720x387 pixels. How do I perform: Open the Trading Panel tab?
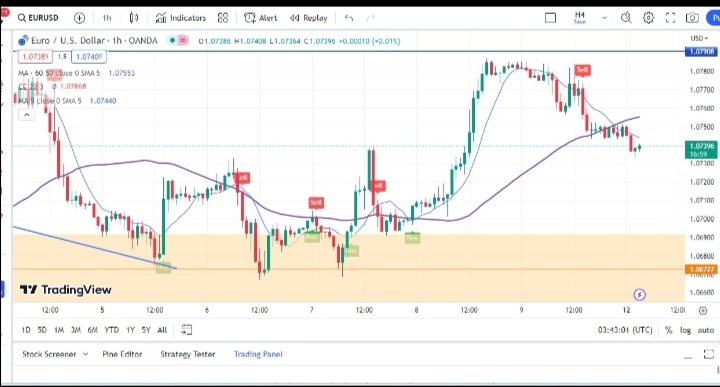pyautogui.click(x=258, y=354)
